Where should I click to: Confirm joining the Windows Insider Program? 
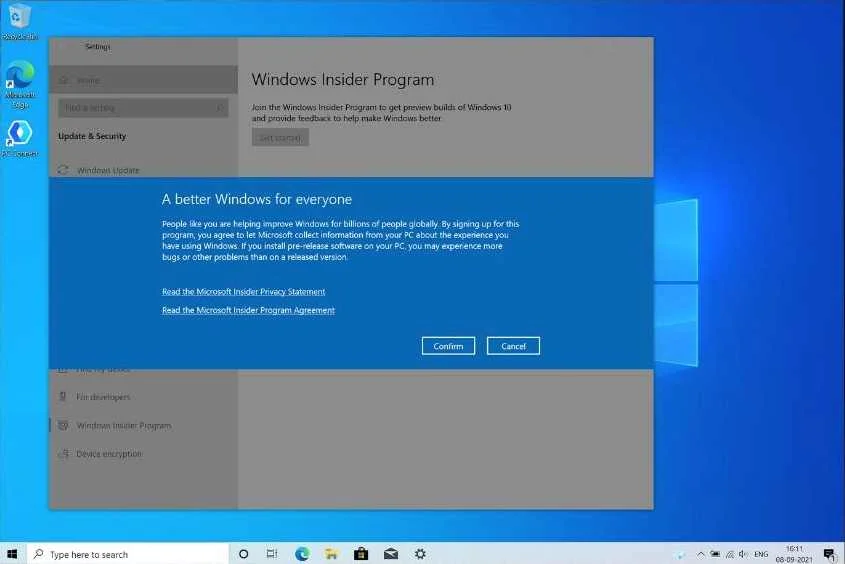[448, 346]
